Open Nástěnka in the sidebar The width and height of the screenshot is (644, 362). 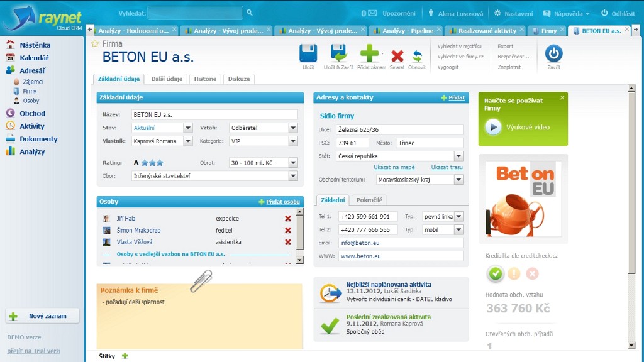click(x=35, y=45)
